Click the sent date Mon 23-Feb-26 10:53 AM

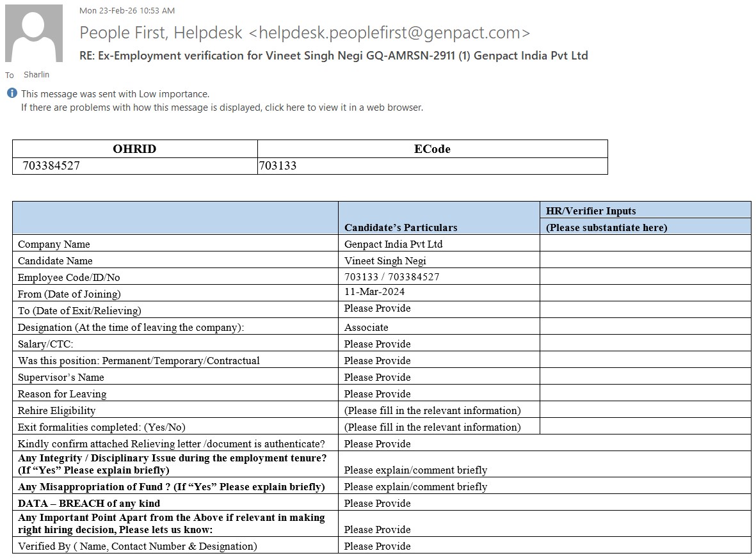click(x=127, y=11)
